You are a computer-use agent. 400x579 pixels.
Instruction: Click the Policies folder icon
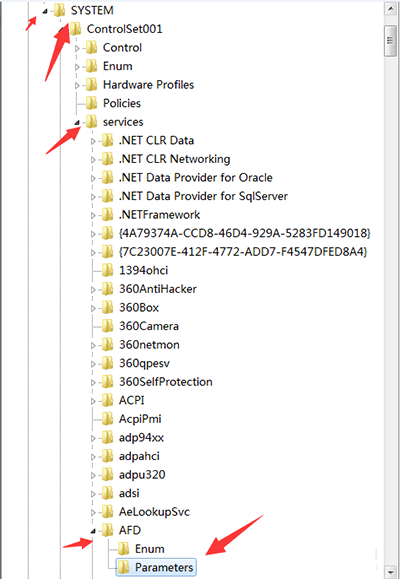click(91, 103)
